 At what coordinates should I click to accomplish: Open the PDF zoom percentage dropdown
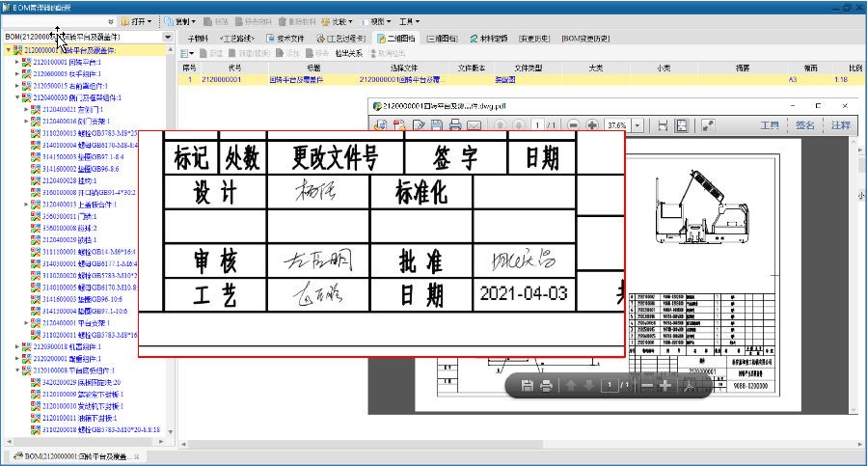pyautogui.click(x=639, y=125)
